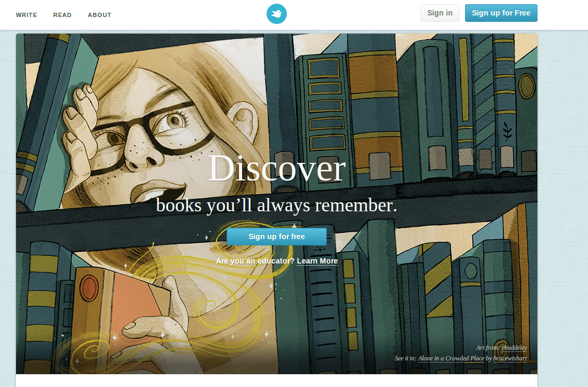Viewport: 588px width, 387px height.
Task: Open the ABOUT page
Action: click(100, 15)
